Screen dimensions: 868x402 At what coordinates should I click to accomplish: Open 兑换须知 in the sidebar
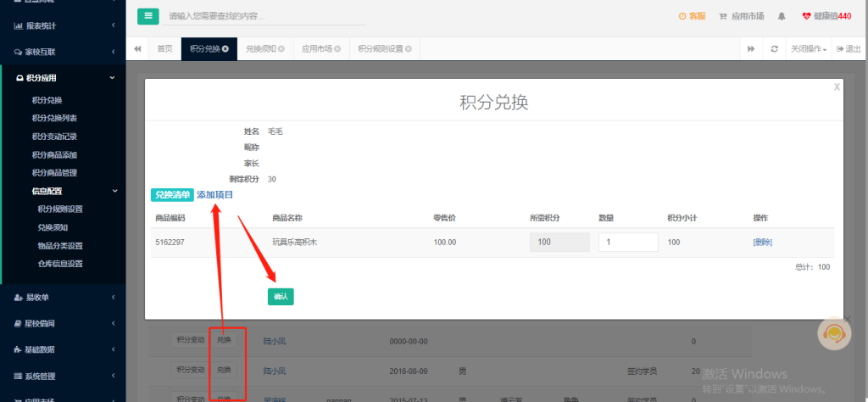pyautogui.click(x=53, y=227)
